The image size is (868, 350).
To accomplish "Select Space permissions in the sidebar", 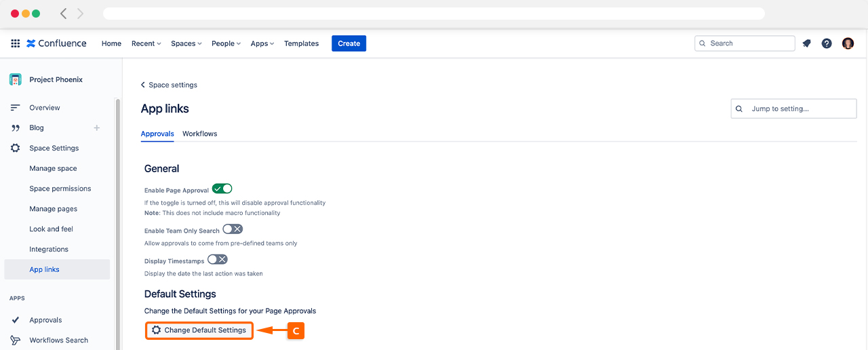I will click(x=60, y=189).
